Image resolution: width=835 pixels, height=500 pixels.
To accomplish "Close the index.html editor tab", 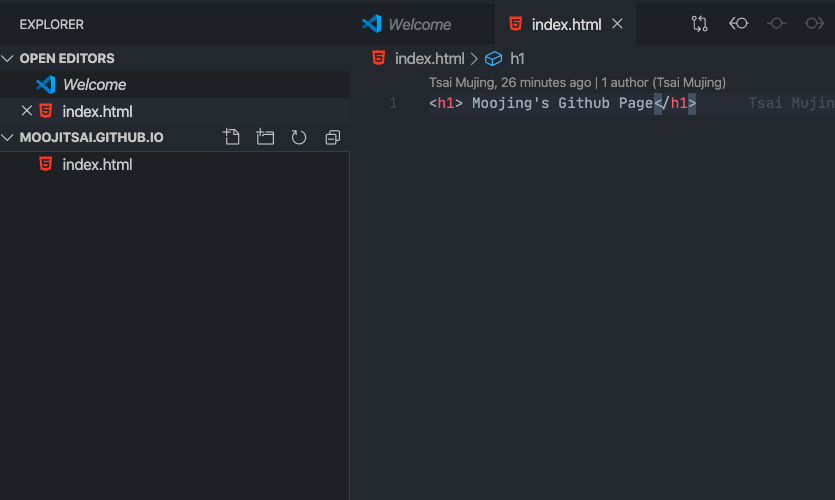I will (x=617, y=24).
